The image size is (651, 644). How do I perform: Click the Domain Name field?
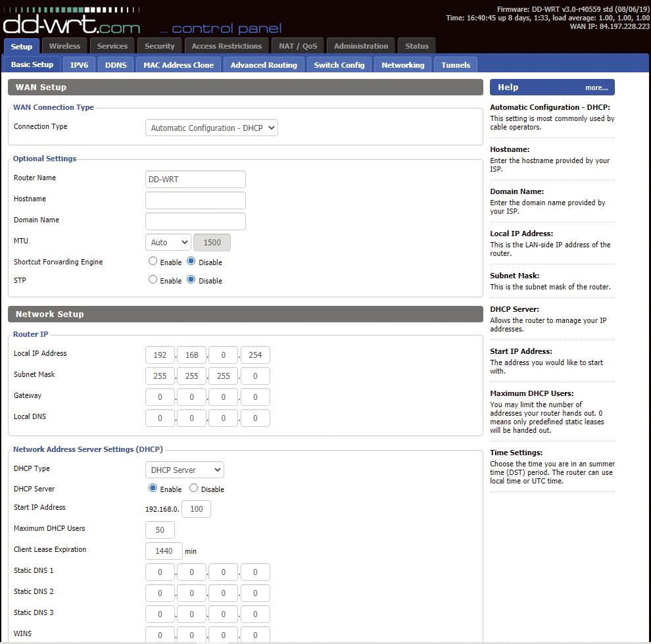pyautogui.click(x=195, y=221)
